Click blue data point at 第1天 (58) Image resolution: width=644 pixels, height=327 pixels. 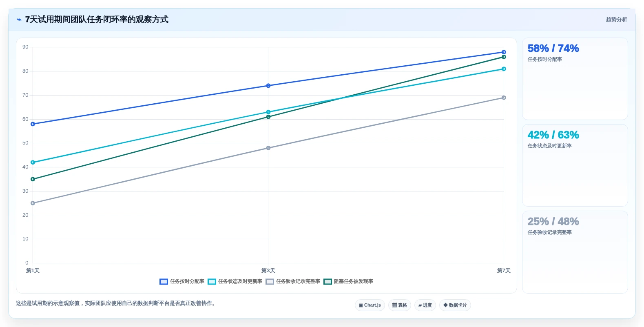click(33, 124)
